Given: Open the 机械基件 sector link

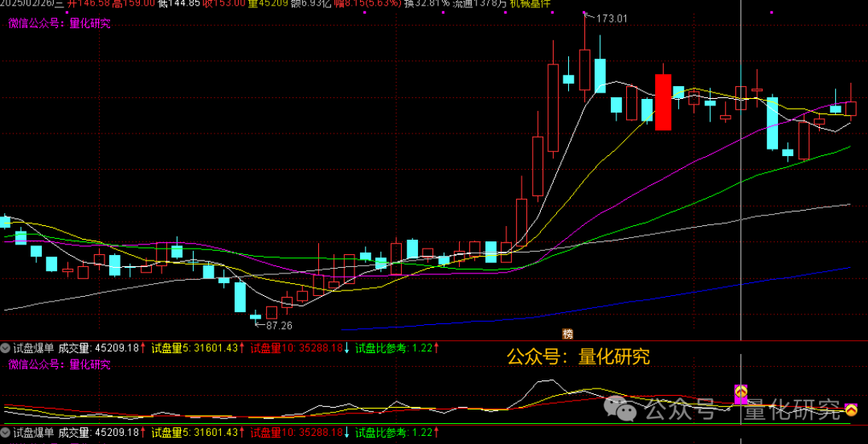Looking at the screenshot, I should pos(531,3).
